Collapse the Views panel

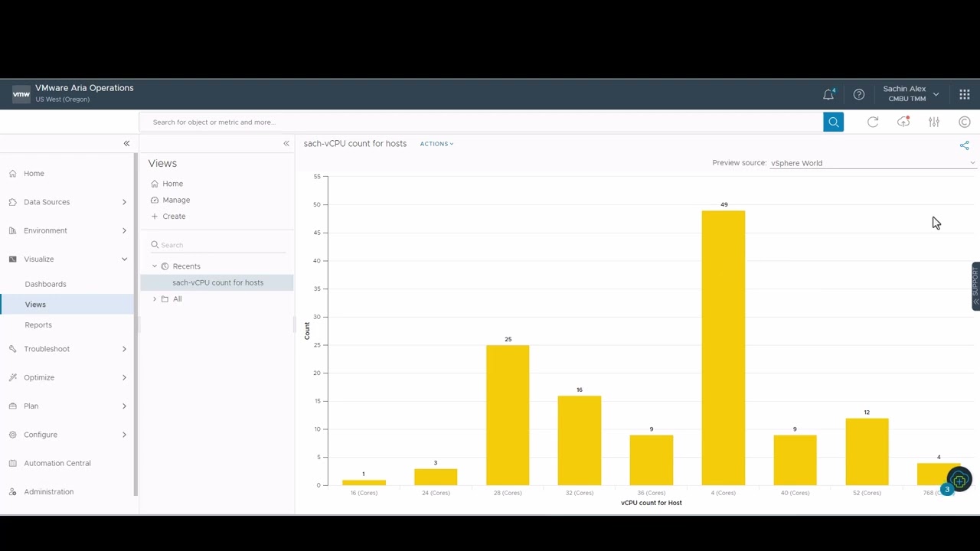click(x=286, y=143)
